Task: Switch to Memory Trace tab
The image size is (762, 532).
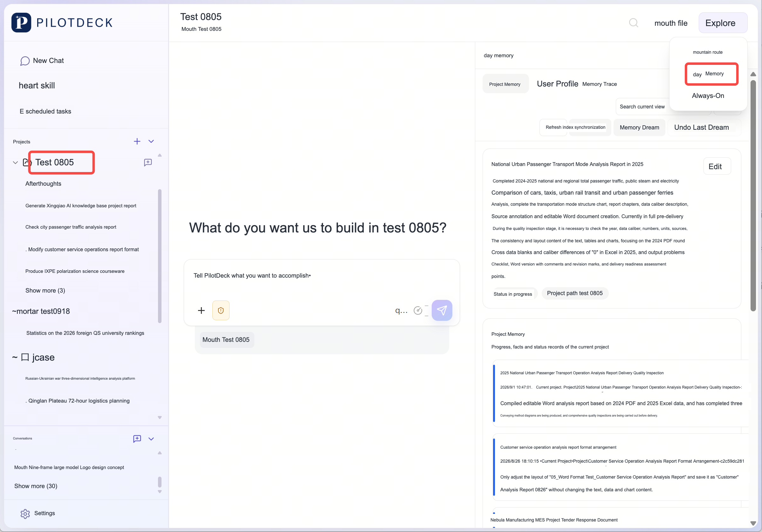Action: click(x=599, y=84)
